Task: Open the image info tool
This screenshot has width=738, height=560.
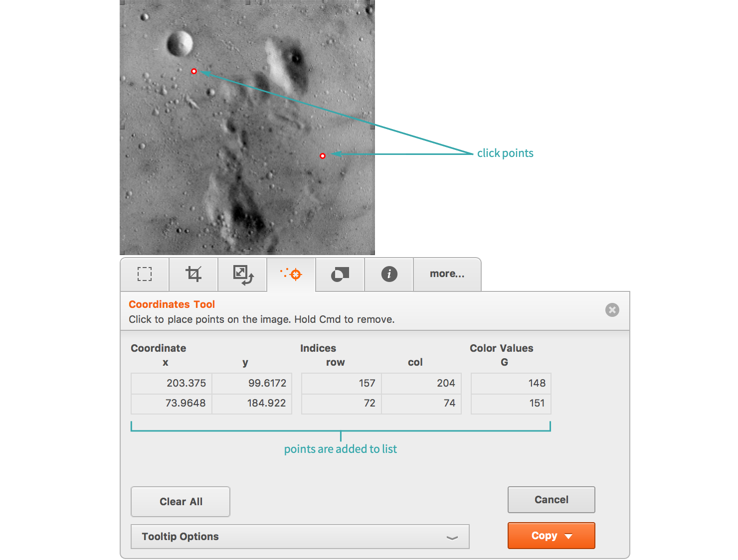Action: (389, 274)
